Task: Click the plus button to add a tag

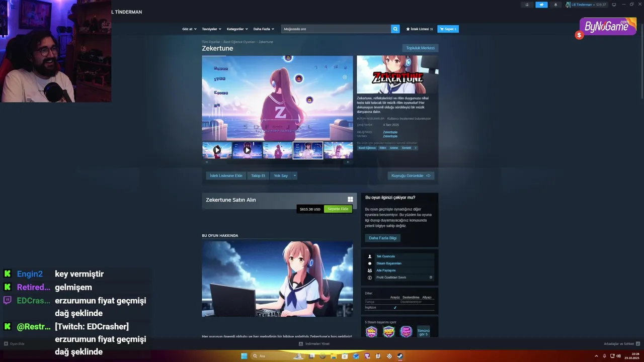Action: click(x=416, y=148)
